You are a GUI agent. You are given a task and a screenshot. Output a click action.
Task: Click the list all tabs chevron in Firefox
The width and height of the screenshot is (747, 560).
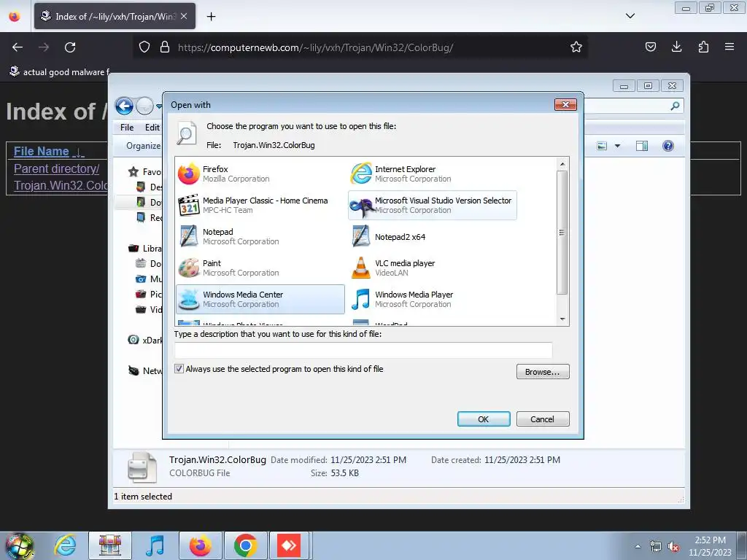click(630, 16)
